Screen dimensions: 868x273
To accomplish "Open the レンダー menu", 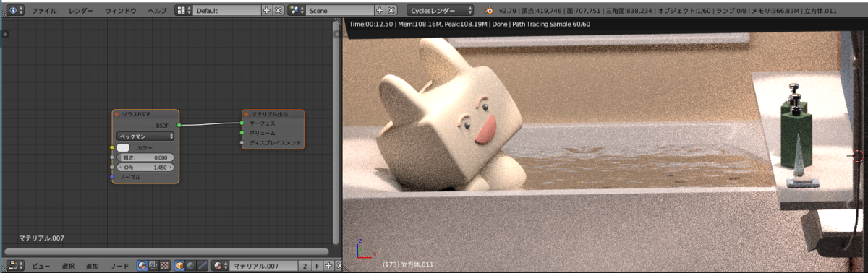I will point(81,11).
